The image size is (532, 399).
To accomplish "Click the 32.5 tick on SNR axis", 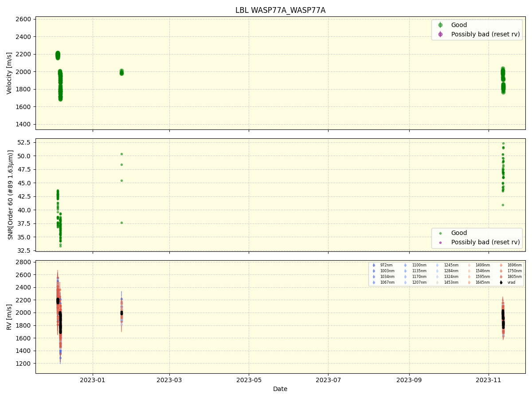I will coord(23,250).
